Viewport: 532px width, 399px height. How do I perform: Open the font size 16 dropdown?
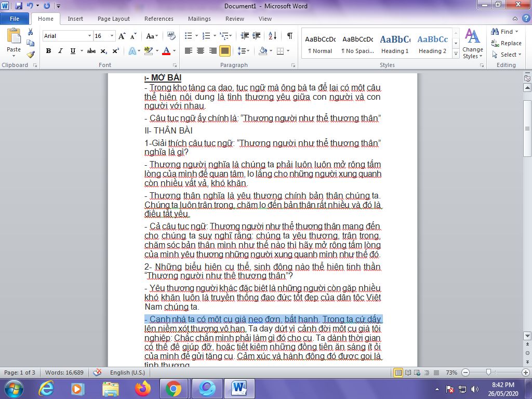point(112,36)
